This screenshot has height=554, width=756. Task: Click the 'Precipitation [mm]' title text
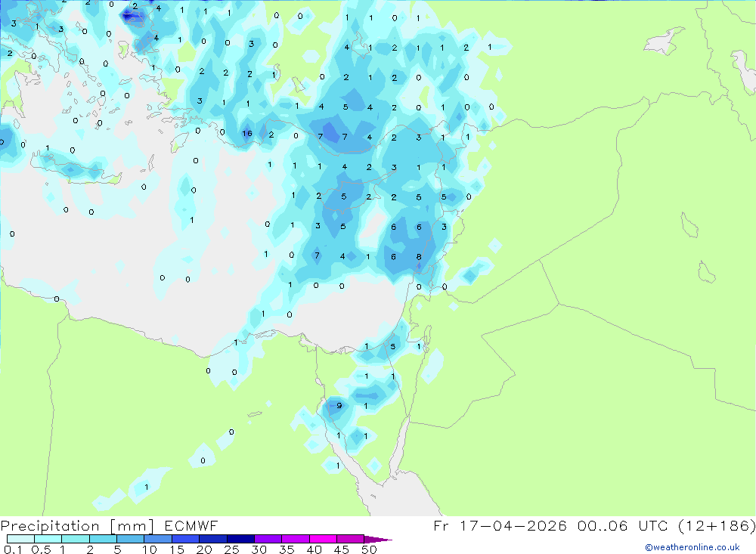pos(77,526)
